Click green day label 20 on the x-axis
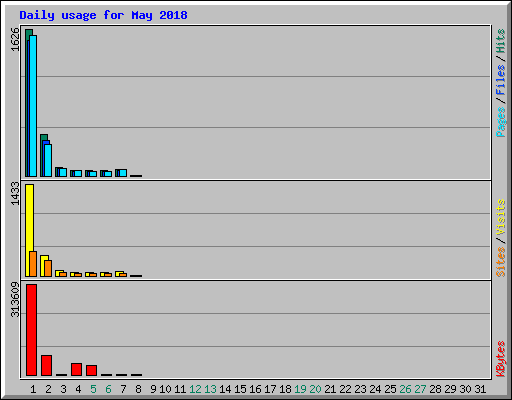 (x=315, y=389)
